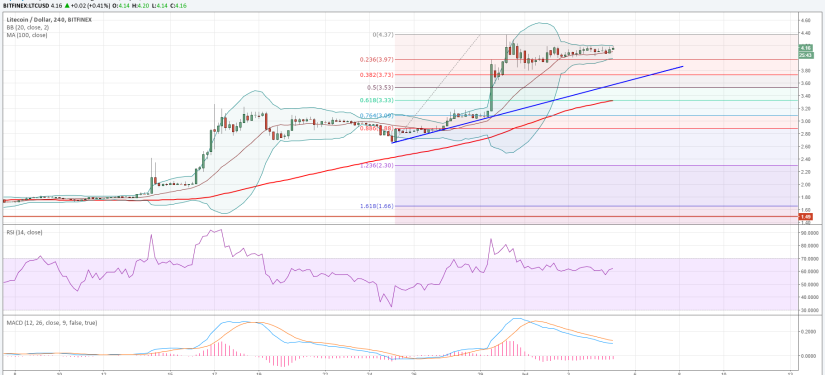Click the BITFINEX:LTCUSD symbol name
Viewport: 825px width, 375px height.
coord(25,5)
